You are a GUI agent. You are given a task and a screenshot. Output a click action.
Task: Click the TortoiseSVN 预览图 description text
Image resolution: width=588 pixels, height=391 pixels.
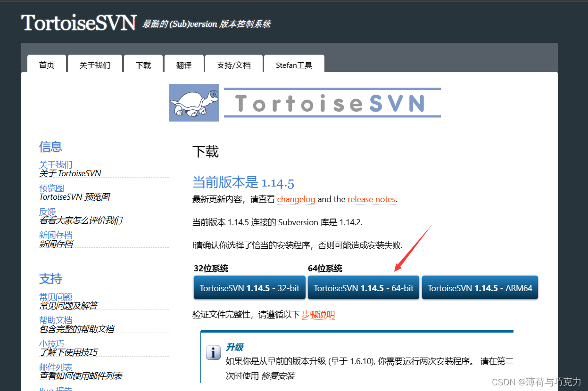click(75, 197)
